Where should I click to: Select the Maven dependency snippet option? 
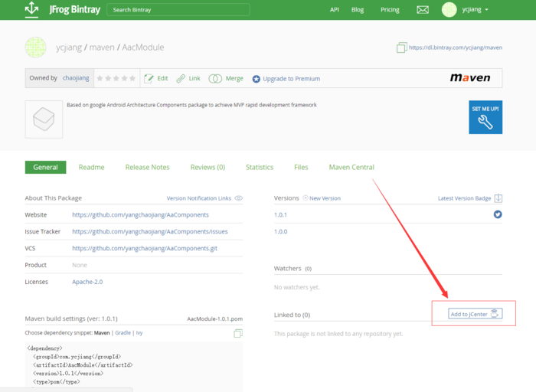coord(102,333)
